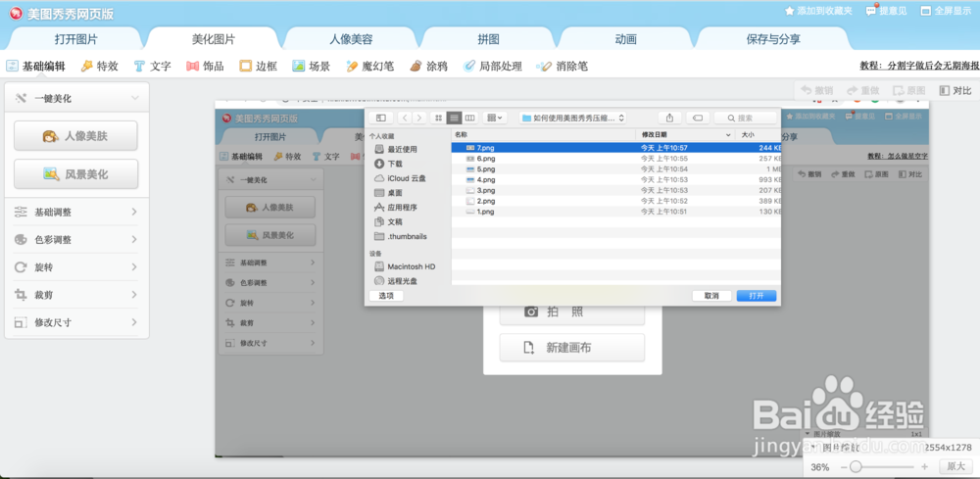This screenshot has height=479, width=980.
Task: Select the 1.png row in the file list
Action: pyautogui.click(x=616, y=212)
